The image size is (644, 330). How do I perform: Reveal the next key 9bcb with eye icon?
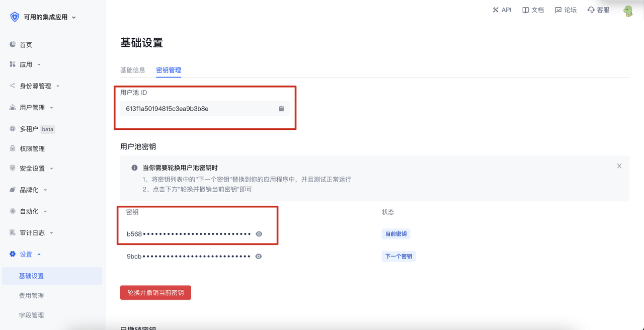pyautogui.click(x=259, y=256)
